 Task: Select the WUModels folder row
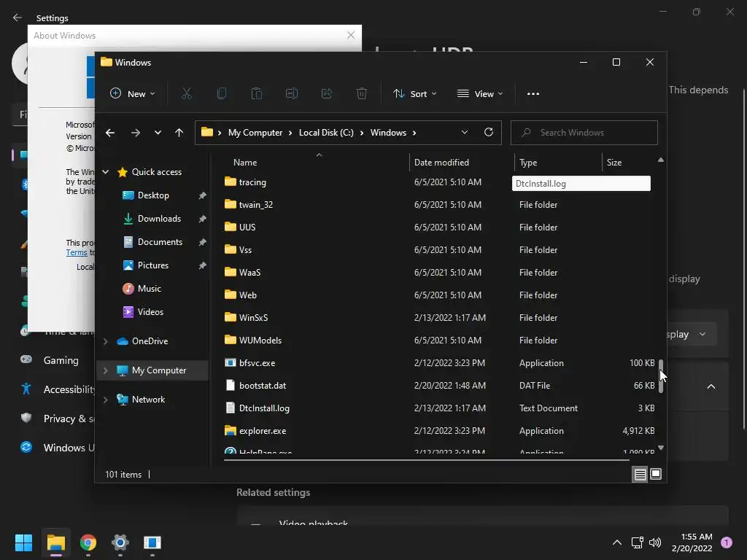tap(438, 341)
